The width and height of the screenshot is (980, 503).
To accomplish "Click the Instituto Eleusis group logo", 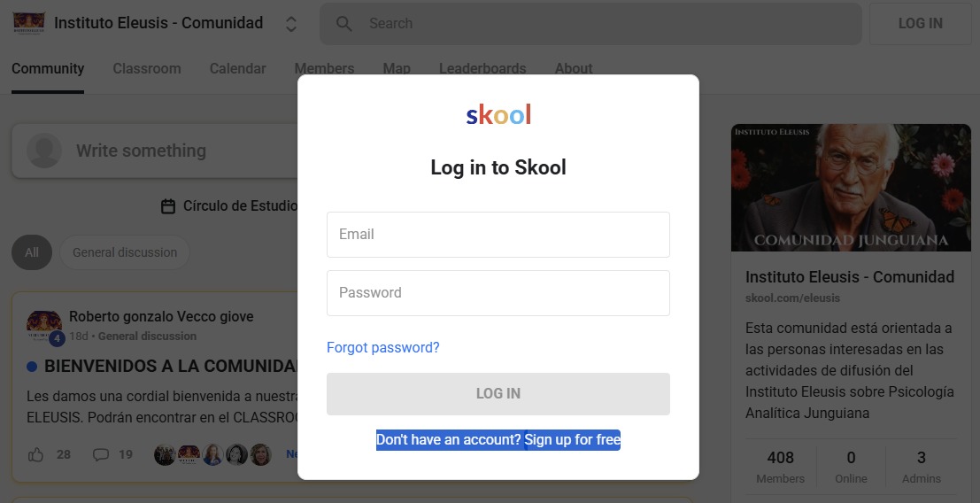I will [28, 23].
